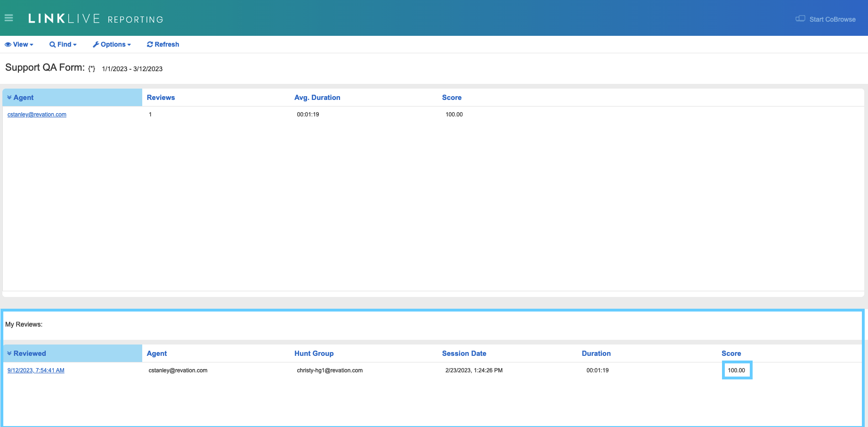Click the wrench icon beside Options
The image size is (868, 427).
click(x=96, y=45)
